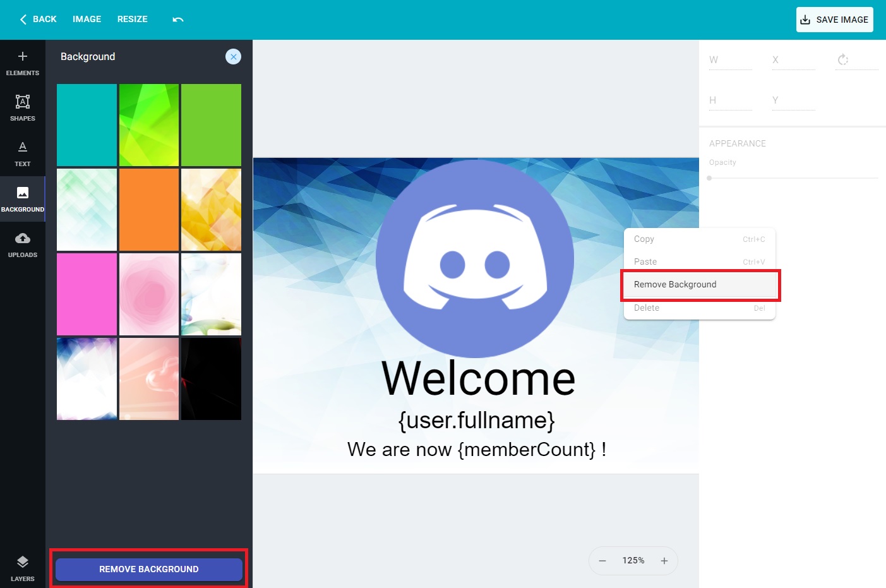Close the Background panel
This screenshot has height=588, width=886.
233,57
